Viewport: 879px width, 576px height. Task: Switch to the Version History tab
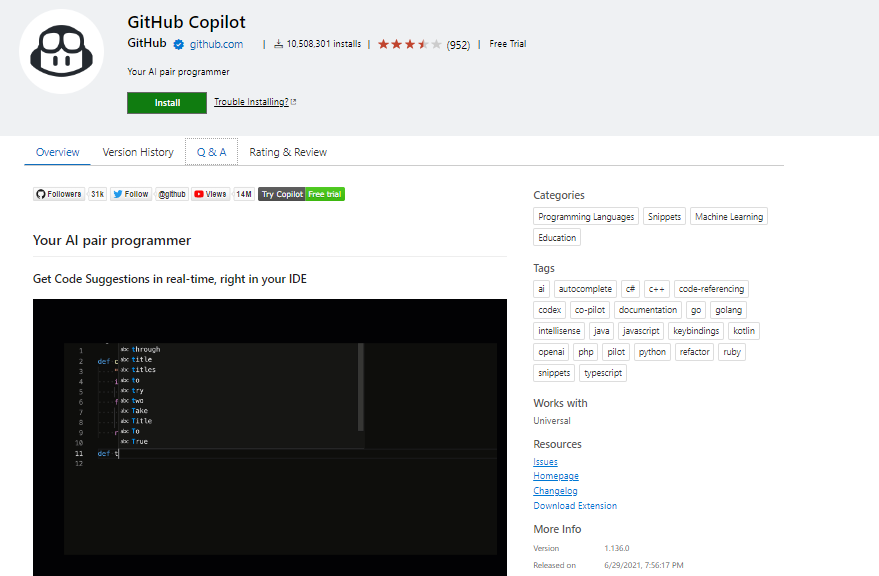pyautogui.click(x=137, y=152)
